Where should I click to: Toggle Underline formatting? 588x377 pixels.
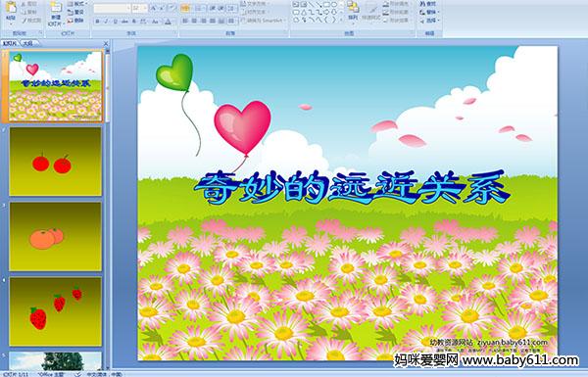tap(115, 22)
